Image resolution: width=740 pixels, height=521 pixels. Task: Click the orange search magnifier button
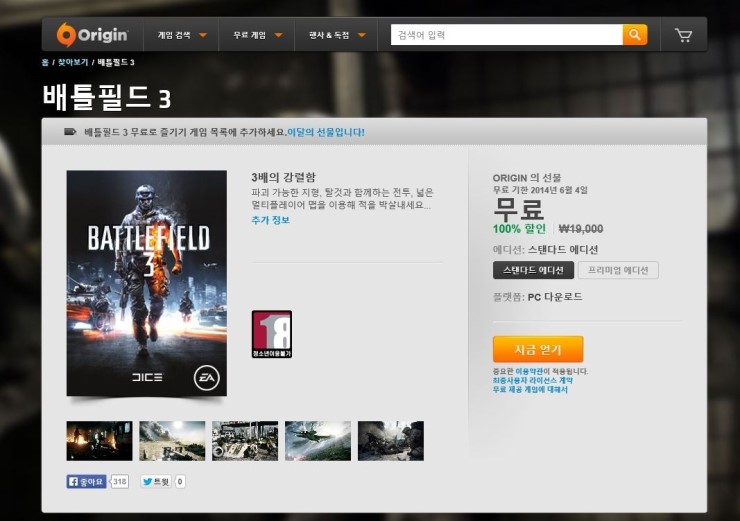(635, 35)
